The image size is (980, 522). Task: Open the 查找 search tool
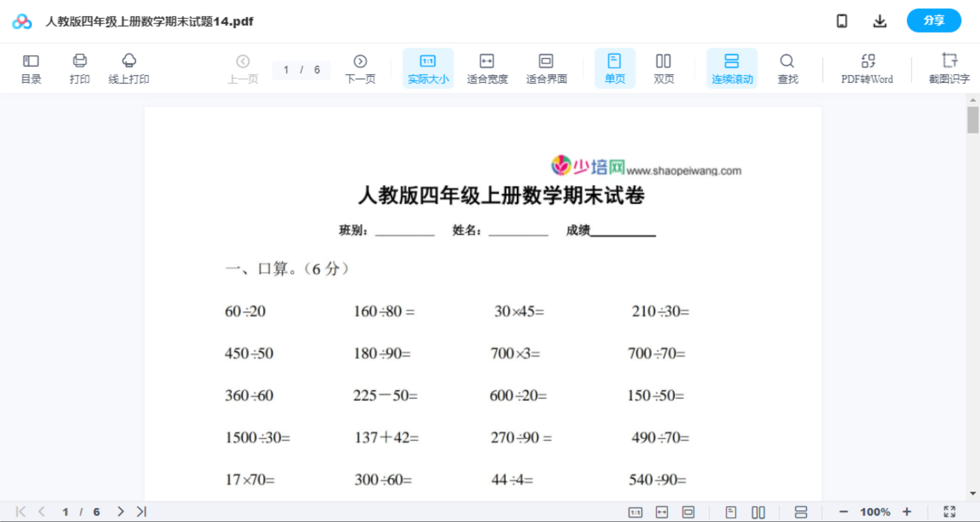787,68
